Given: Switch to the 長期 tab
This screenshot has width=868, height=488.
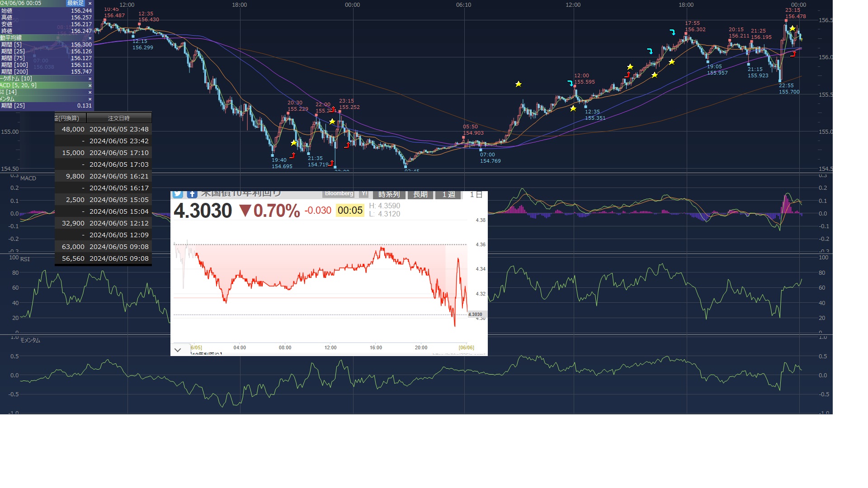Looking at the screenshot, I should click(x=420, y=195).
